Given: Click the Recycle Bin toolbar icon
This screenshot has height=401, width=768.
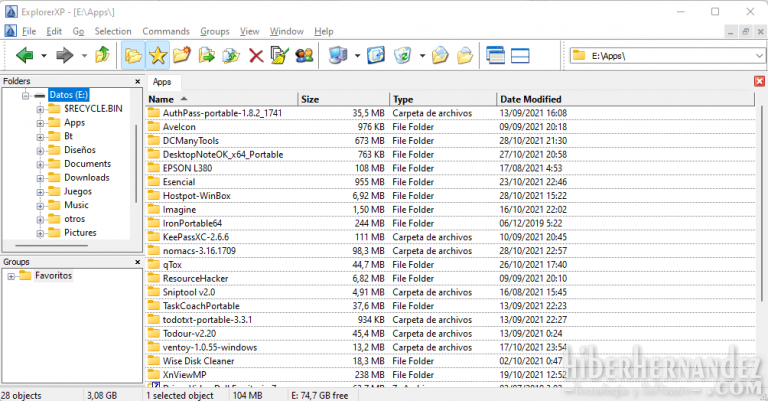Looking at the screenshot, I should pyautogui.click(x=403, y=55).
